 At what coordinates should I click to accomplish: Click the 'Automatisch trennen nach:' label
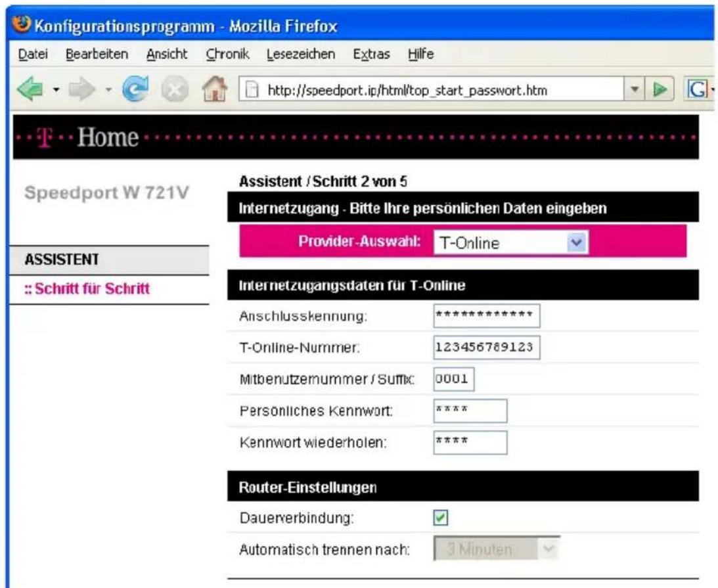pos(325,549)
